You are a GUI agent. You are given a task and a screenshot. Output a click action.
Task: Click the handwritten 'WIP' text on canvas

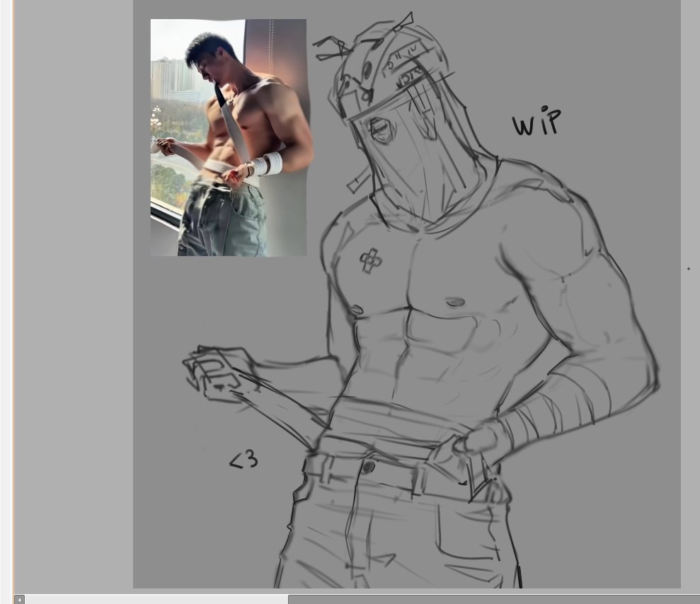coord(537,121)
